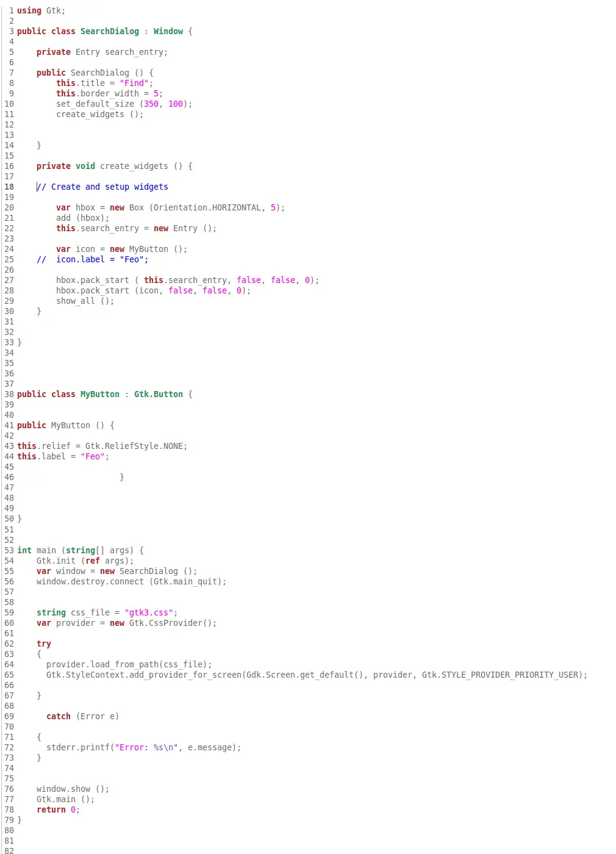The width and height of the screenshot is (616, 854).
Task: Click 'int main (string[] args)' on line 53
Action: point(76,550)
